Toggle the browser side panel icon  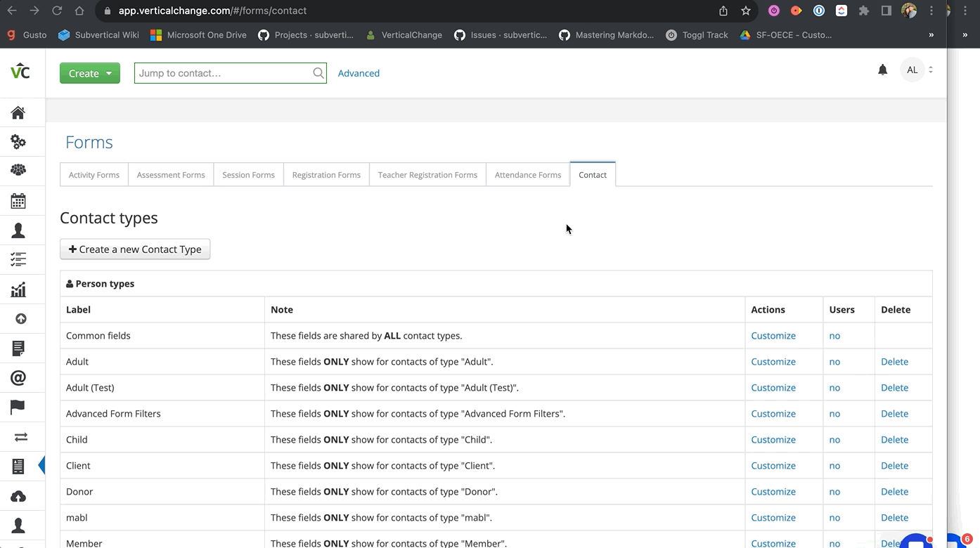(x=886, y=11)
